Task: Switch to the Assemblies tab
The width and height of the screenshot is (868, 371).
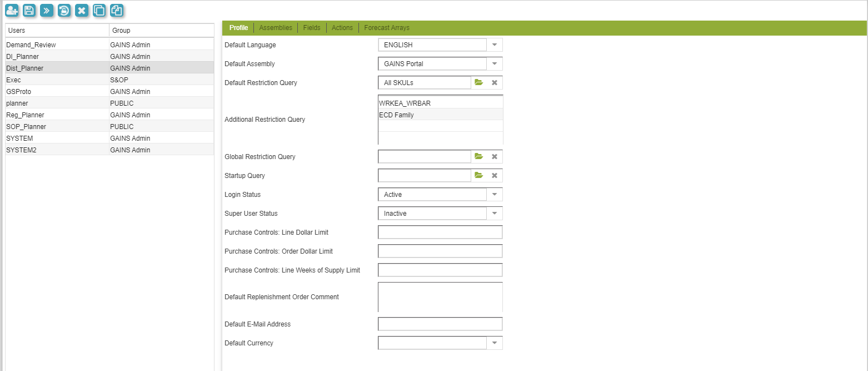Action: 275,28
